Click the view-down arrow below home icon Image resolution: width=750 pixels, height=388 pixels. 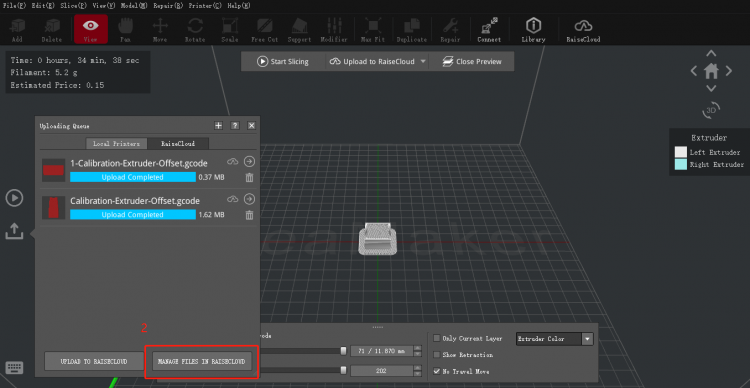coord(711,89)
